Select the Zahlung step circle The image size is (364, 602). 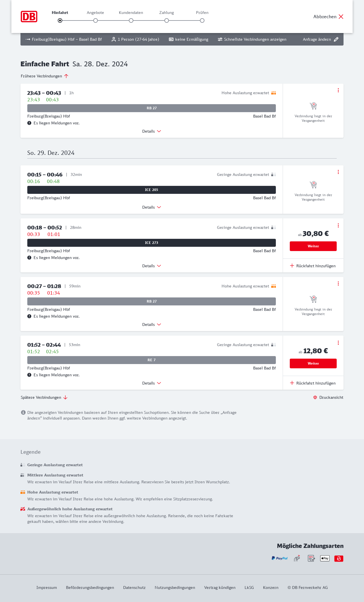[x=167, y=20]
